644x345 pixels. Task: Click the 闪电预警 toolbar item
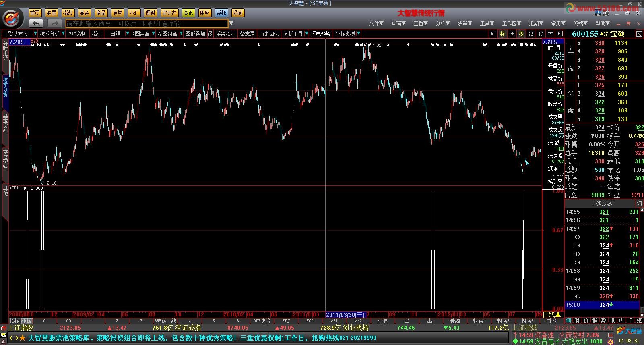click(x=321, y=34)
